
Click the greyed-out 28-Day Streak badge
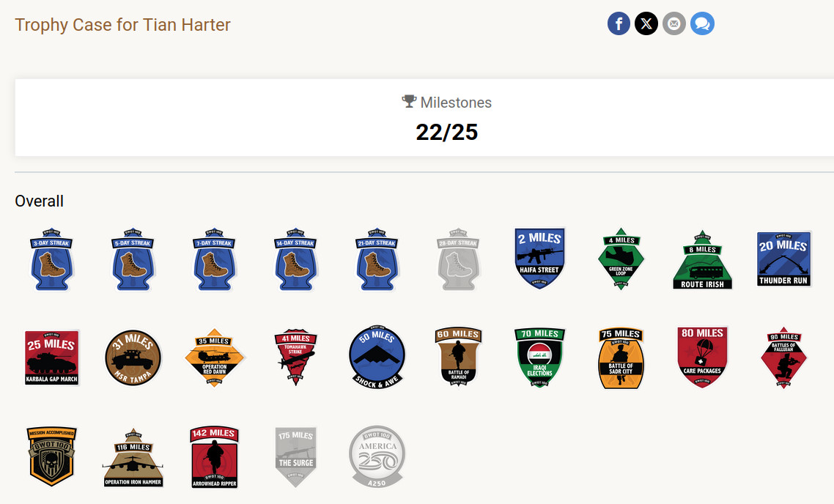pyautogui.click(x=458, y=259)
